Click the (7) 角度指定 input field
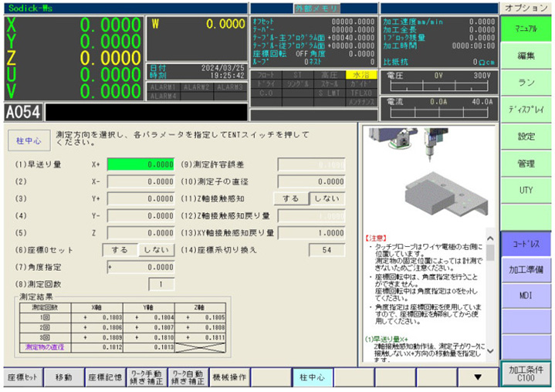The width and height of the screenshot is (555, 392). pyautogui.click(x=140, y=267)
